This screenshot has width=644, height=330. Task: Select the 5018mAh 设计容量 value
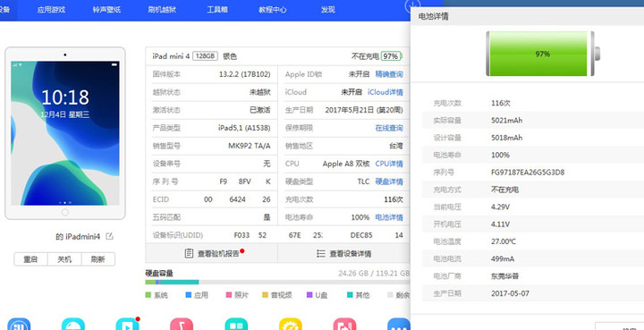(507, 138)
